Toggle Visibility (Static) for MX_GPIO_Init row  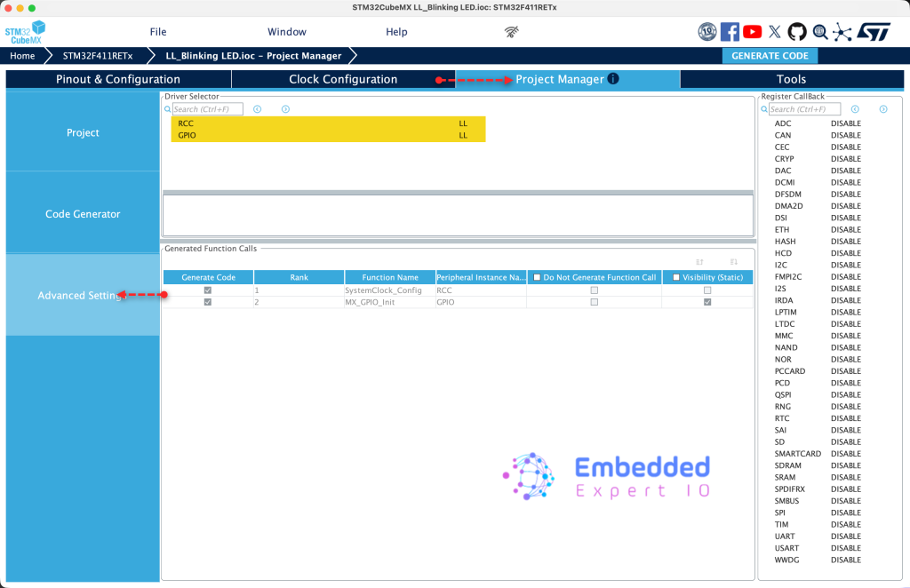pos(707,302)
